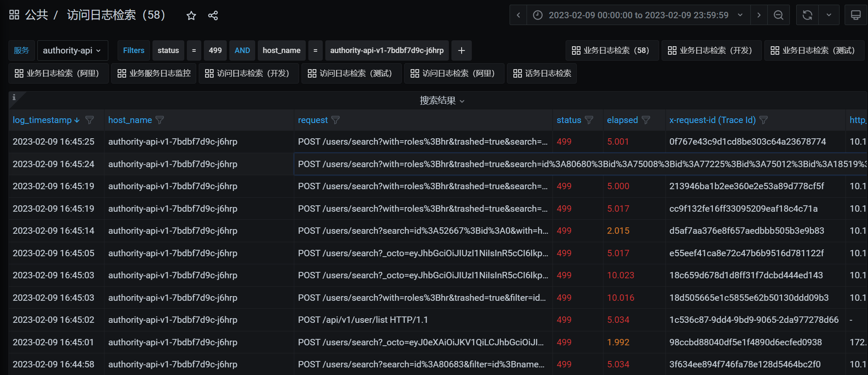
Task: Edit the host_name filter key
Action: point(282,50)
